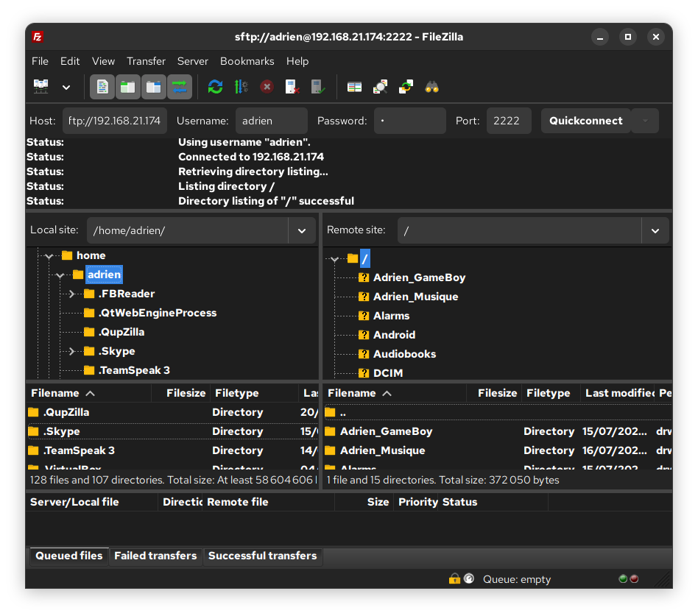Open the Server menu
698x616 pixels.
click(x=193, y=61)
